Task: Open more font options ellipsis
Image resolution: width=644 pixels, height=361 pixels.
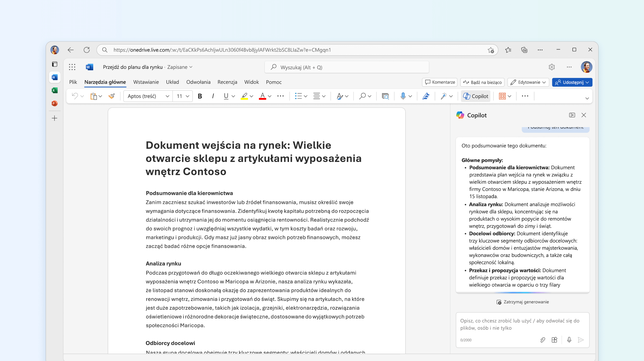Action: click(x=281, y=96)
